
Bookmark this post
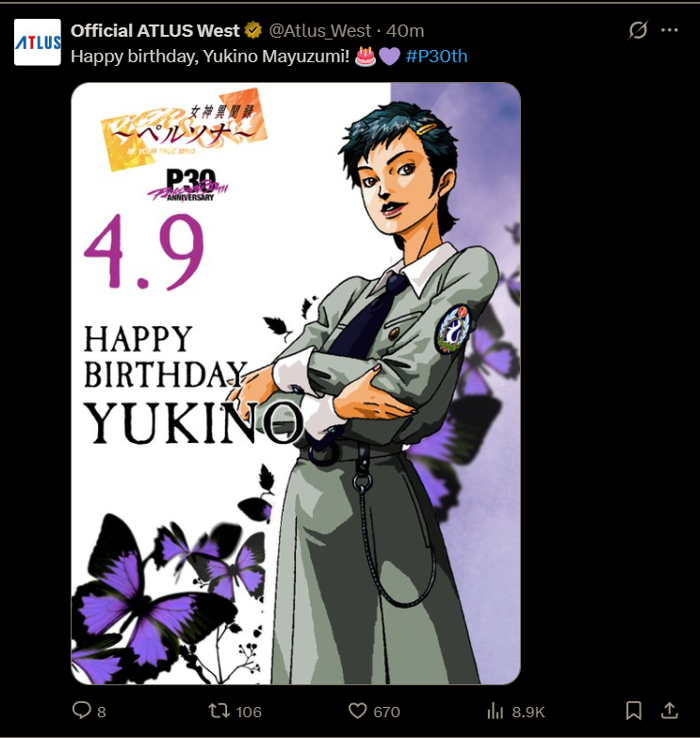click(x=634, y=711)
